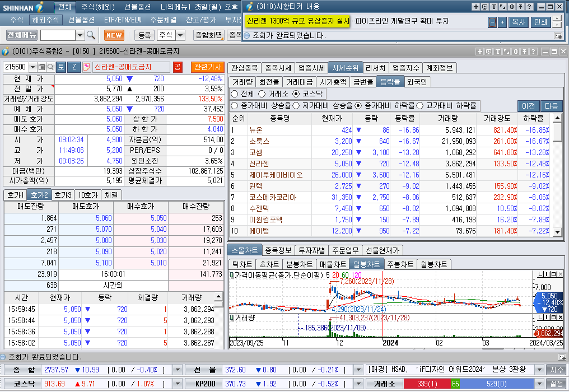The width and height of the screenshot is (569, 392).
Task: Switch to the 주봉차트 tab
Action: click(x=400, y=264)
